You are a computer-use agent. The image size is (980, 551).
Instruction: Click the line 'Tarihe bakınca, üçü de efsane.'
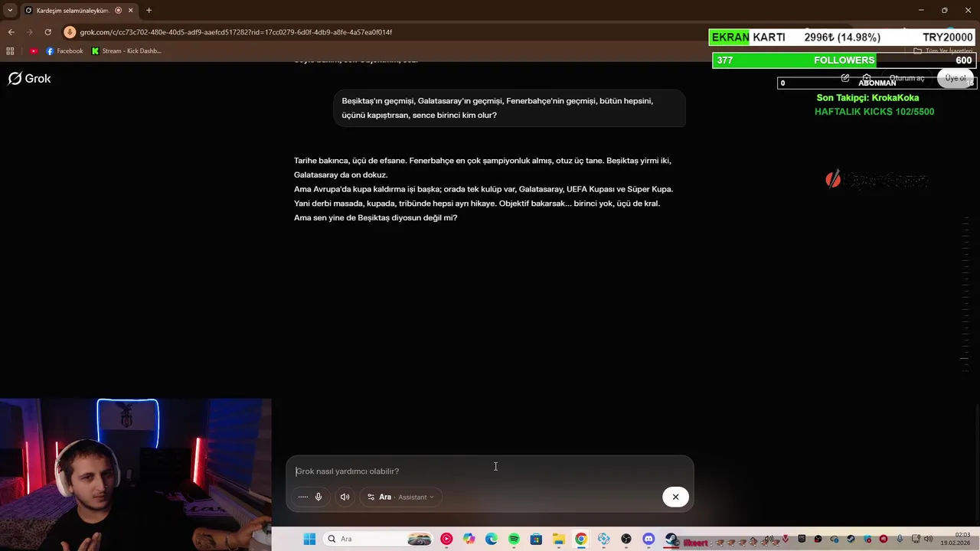pyautogui.click(x=350, y=161)
